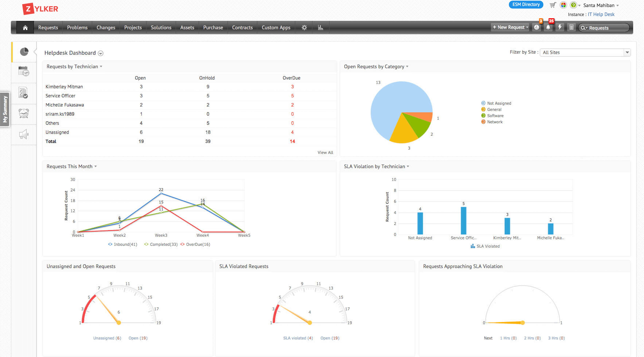Screen dimensions: 644x357
Task: Expand the Requests by Technician dropdown
Action: tap(101, 66)
